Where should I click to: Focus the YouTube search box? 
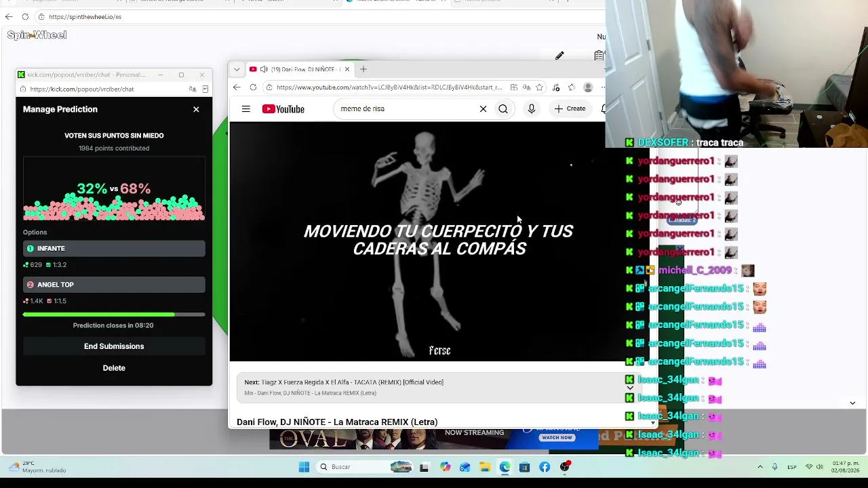coord(406,108)
